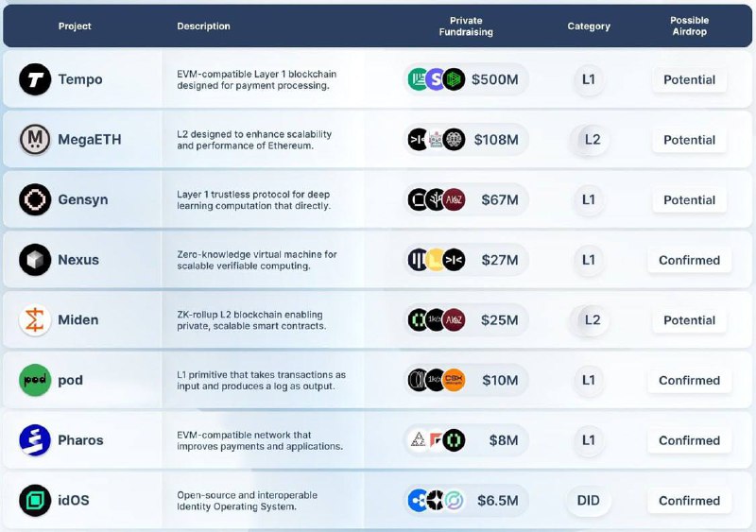This screenshot has width=756, height=532.
Task: Select the Possible Airdrop column header
Action: 689,26
